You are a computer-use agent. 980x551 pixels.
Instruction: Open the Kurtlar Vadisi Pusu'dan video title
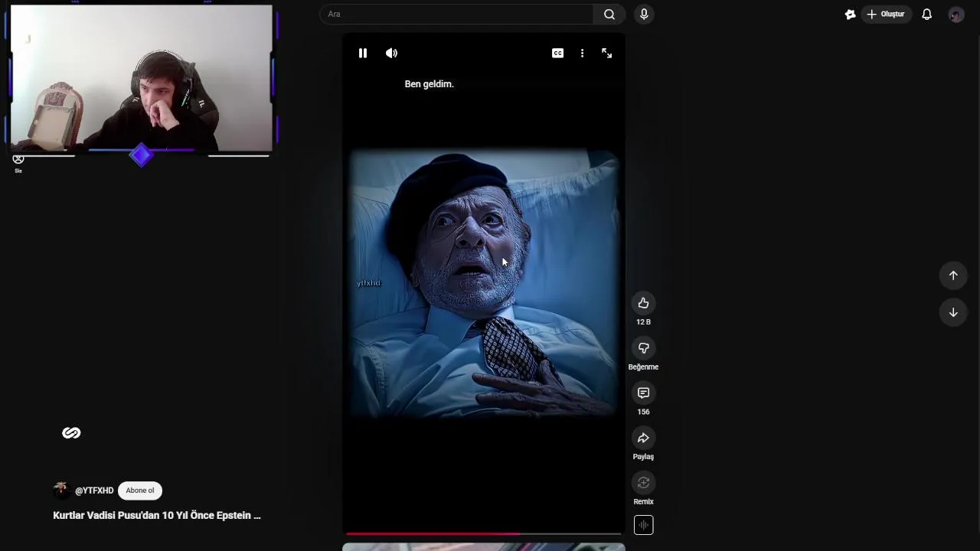point(157,516)
